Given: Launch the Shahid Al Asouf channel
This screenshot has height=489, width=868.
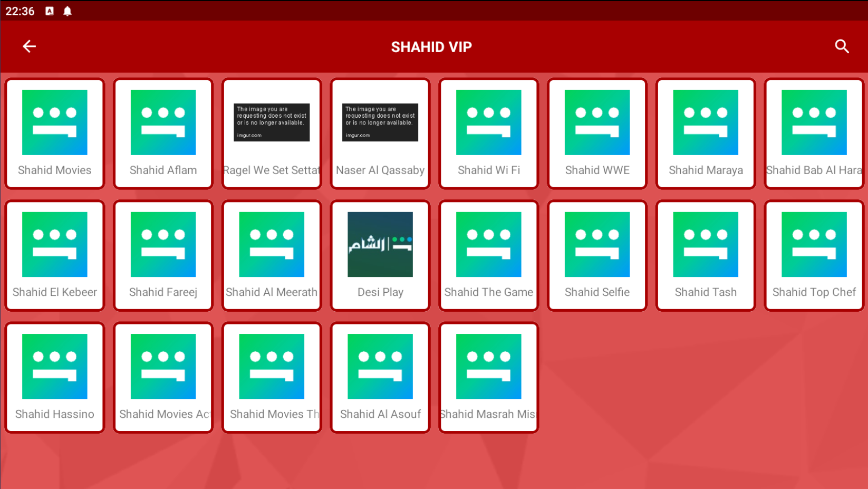Looking at the screenshot, I should tap(380, 377).
